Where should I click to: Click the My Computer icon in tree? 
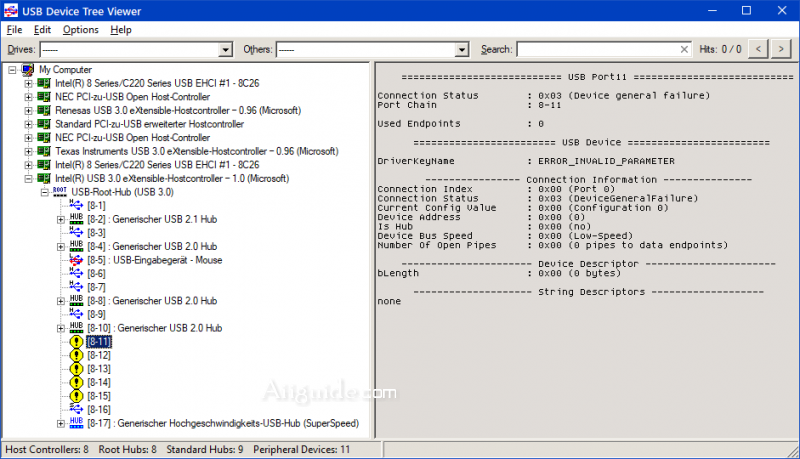(28, 69)
